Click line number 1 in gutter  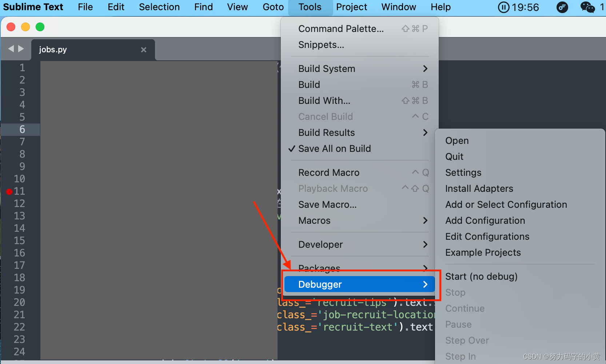tap(22, 68)
